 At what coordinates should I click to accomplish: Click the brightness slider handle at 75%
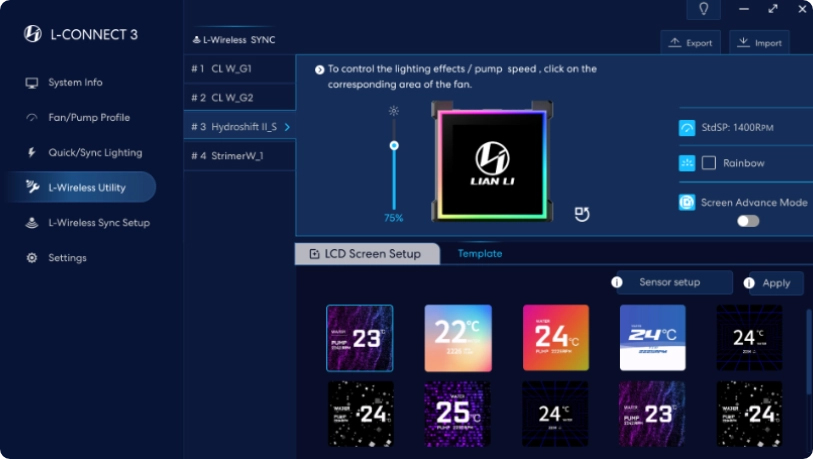pyautogui.click(x=394, y=146)
